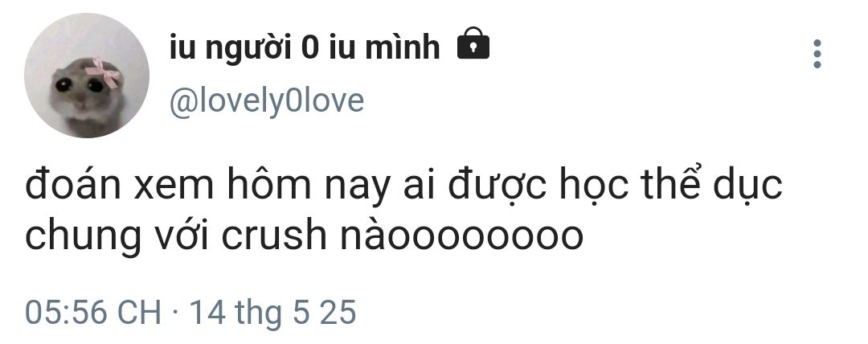Click the tweet's first line starting đoán xem
The image size is (868, 344).
(x=403, y=186)
